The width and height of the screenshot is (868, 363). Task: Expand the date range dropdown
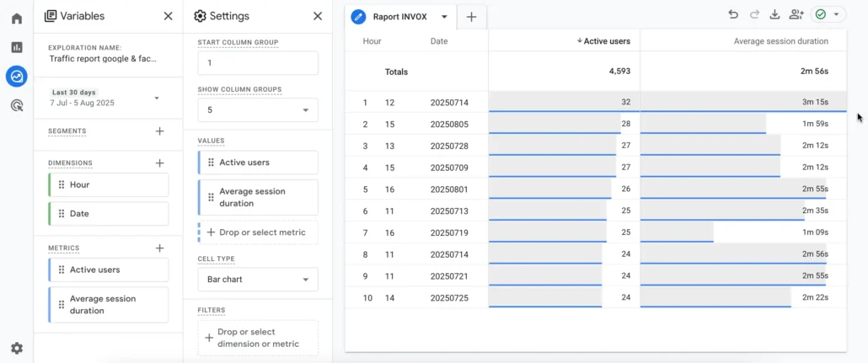[156, 98]
